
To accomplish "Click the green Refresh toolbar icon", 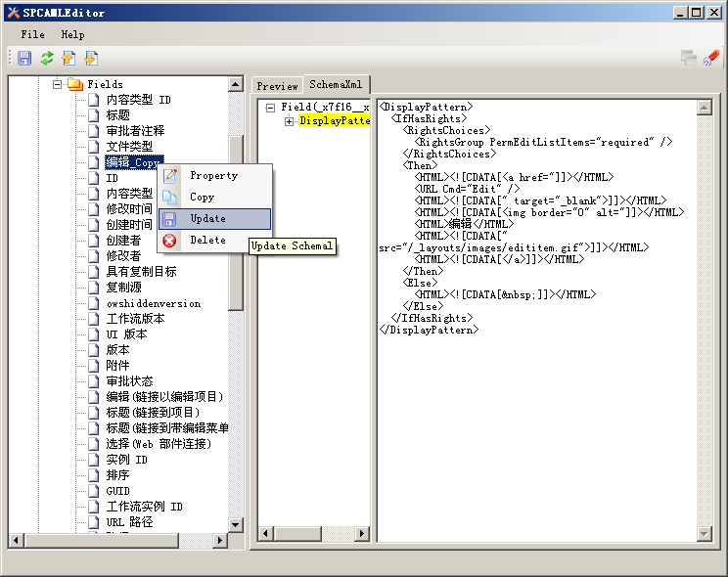I will [x=47, y=59].
